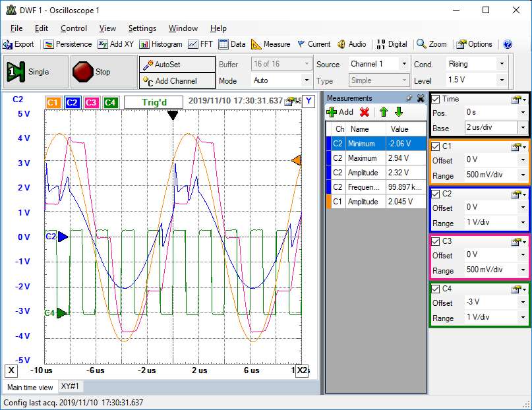Remove measurement with red X icon
532x410 pixels.
364,112
